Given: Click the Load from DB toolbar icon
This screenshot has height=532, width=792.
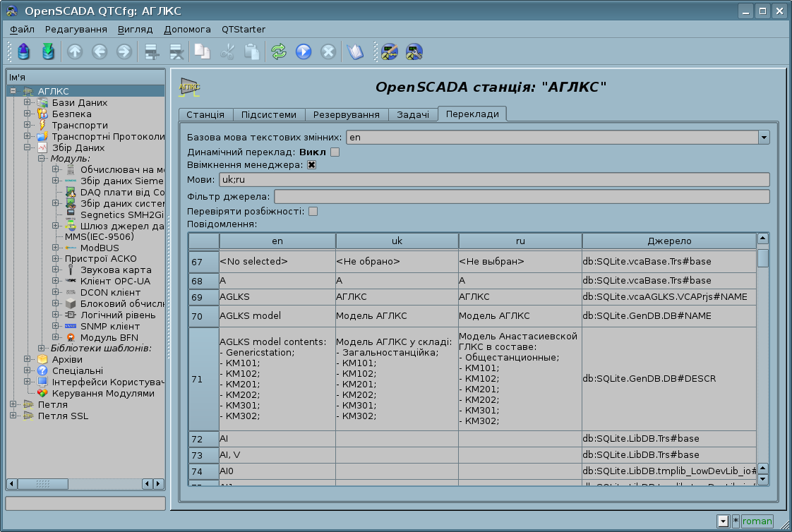Looking at the screenshot, I should [x=24, y=52].
